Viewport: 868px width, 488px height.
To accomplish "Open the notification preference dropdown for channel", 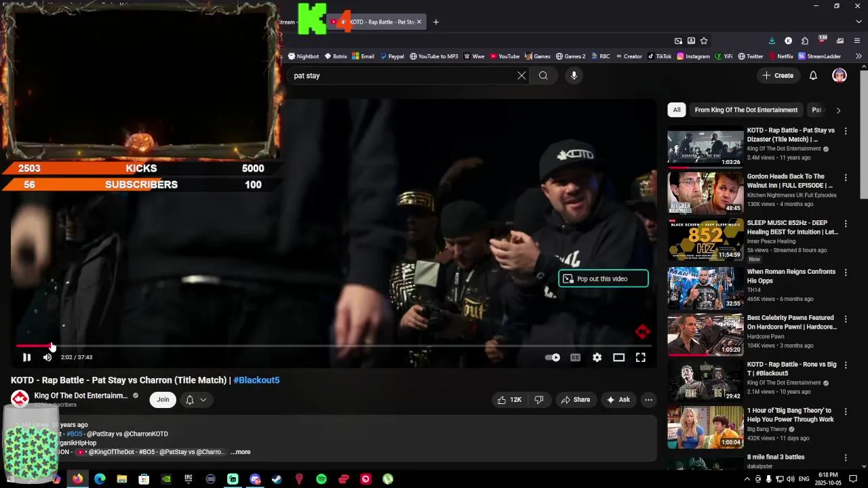I will pos(196,399).
